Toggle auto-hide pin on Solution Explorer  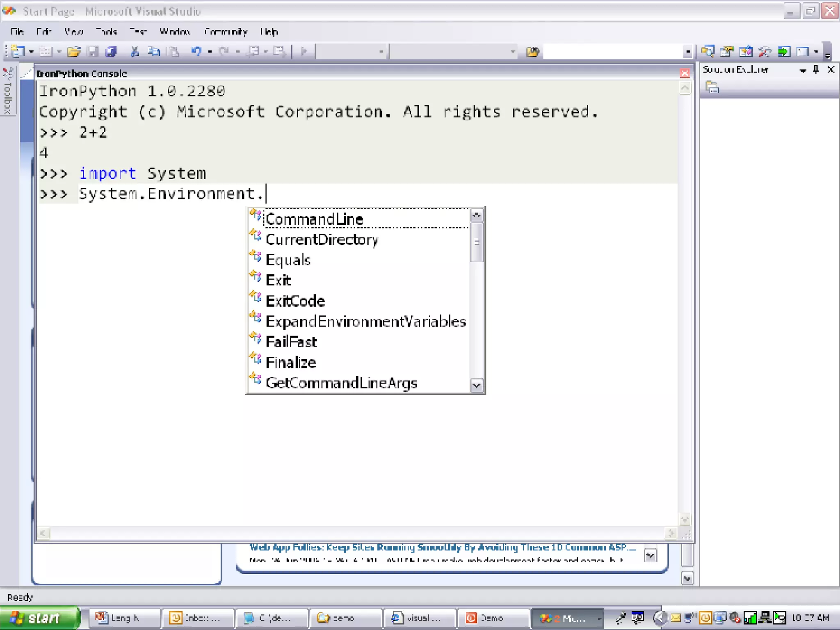[x=816, y=70]
